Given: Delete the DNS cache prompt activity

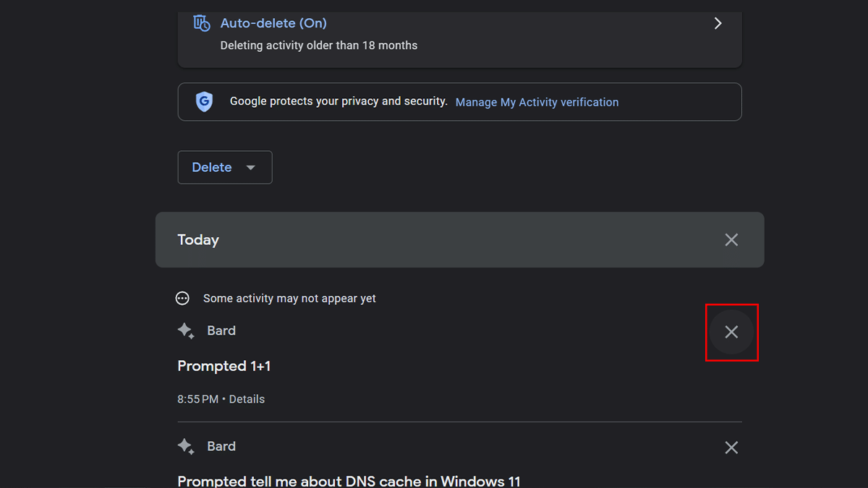Looking at the screenshot, I should point(731,448).
